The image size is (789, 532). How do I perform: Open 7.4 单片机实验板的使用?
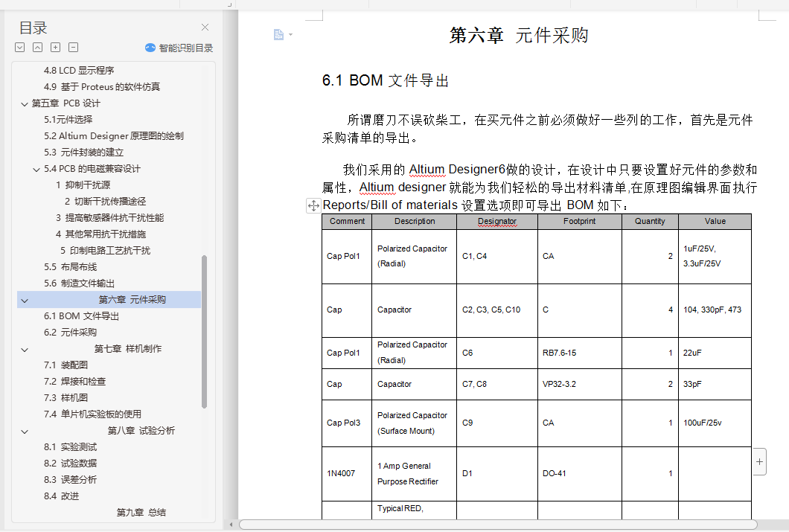(x=92, y=414)
